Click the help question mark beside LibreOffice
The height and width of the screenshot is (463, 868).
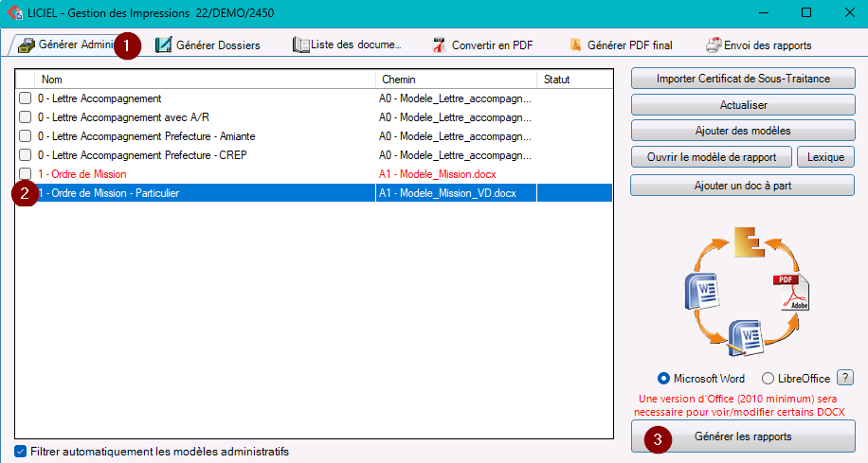844,378
